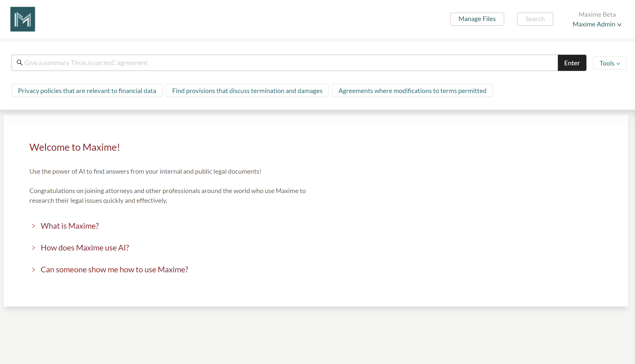Click the Maxime Beta label
This screenshot has width=635, height=364.
597,15
